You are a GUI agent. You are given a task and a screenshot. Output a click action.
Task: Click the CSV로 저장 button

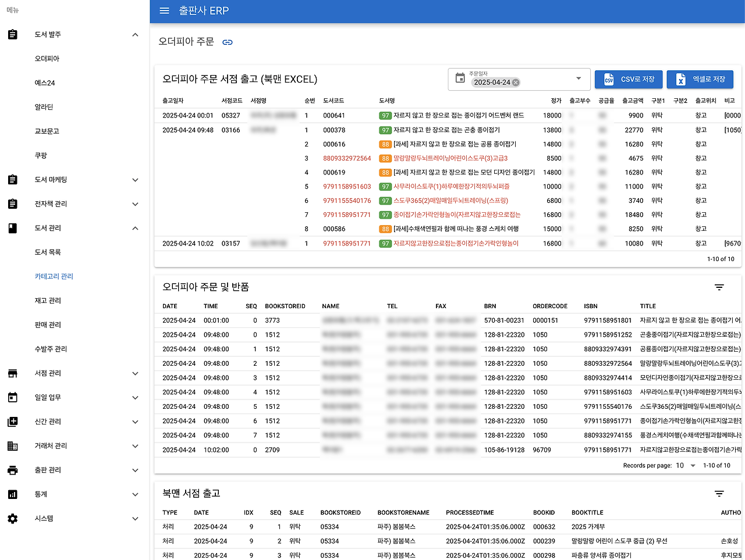click(x=629, y=79)
